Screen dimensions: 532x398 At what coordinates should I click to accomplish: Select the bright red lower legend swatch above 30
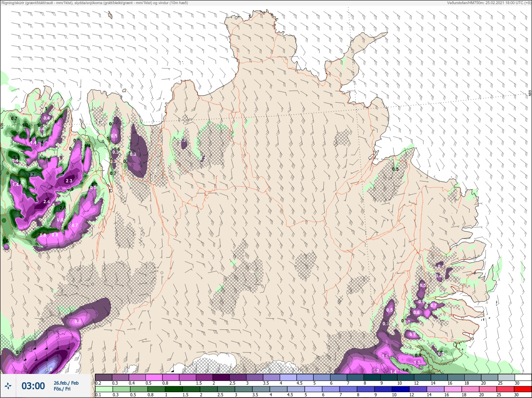coord(523,389)
